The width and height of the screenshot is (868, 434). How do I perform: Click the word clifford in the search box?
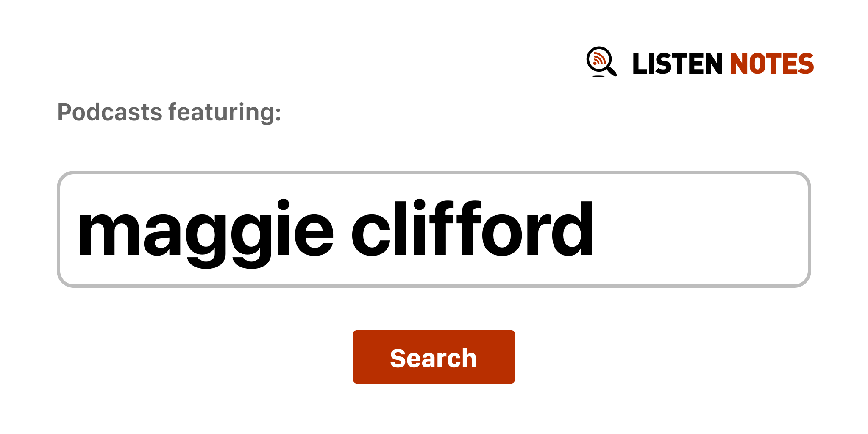pyautogui.click(x=473, y=228)
